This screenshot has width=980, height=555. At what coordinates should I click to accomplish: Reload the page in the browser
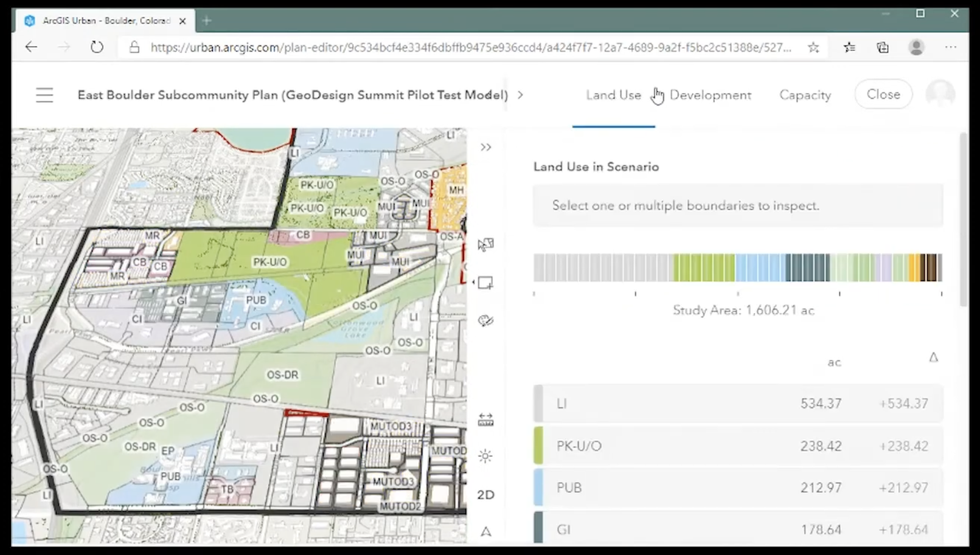(x=97, y=47)
